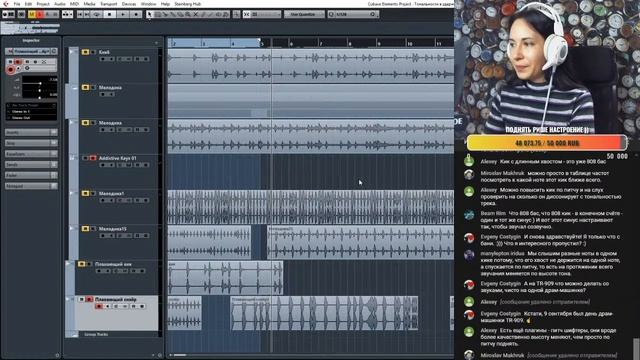Click manylepton iridus username in chat
The width and height of the screenshot is (640, 360).
pyautogui.click(x=502, y=253)
